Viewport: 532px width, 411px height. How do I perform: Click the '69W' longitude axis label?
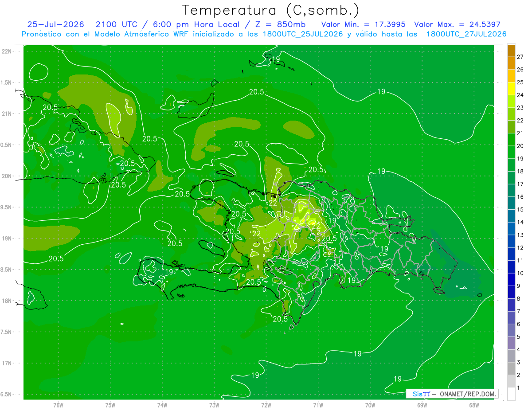(x=422, y=405)
